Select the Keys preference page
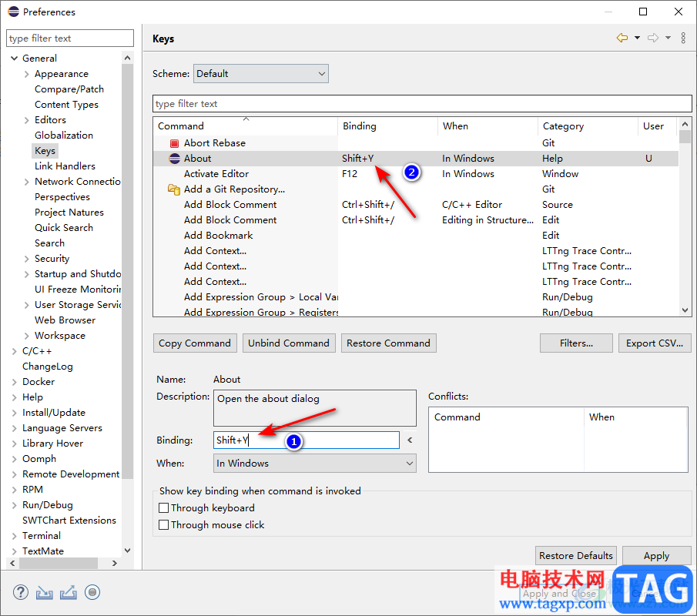This screenshot has height=616, width=697. coord(45,151)
